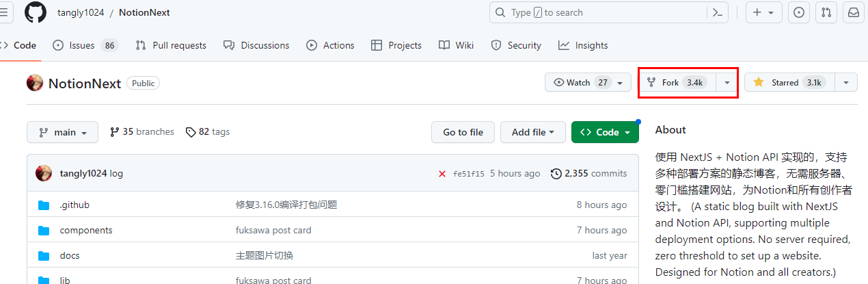Click the GitHub logo icon
868x284 pixels.
(x=35, y=12)
